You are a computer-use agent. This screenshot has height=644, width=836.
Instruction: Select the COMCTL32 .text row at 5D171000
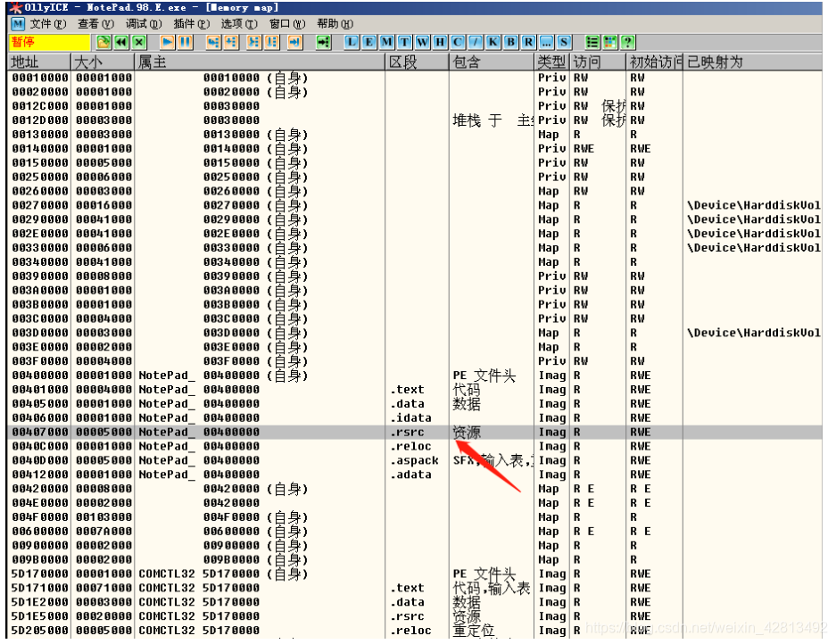click(x=416, y=588)
